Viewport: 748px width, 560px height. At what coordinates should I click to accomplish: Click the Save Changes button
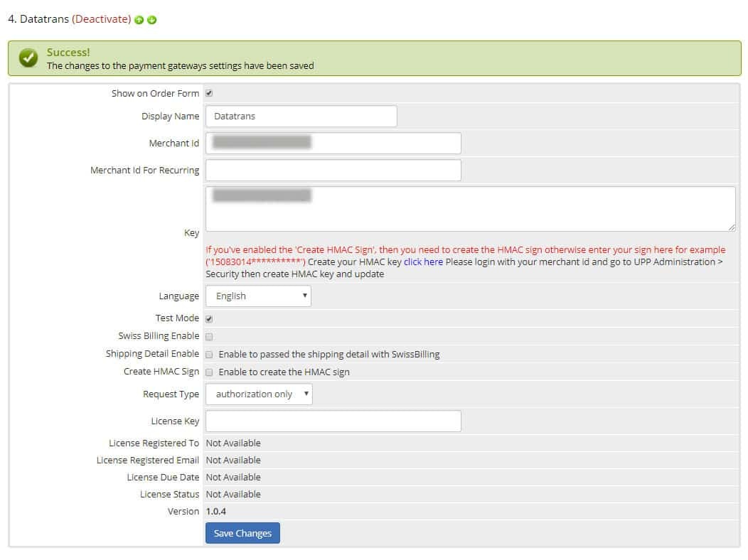242,533
